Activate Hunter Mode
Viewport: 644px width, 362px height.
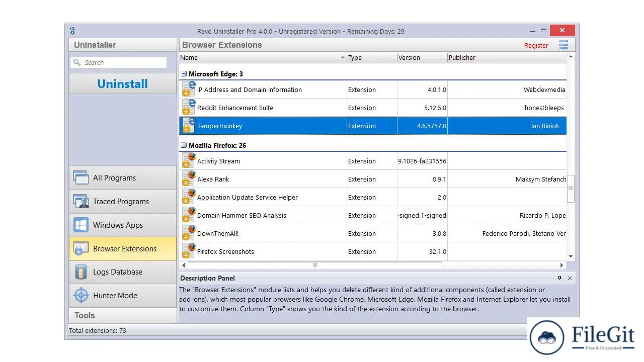(123, 295)
